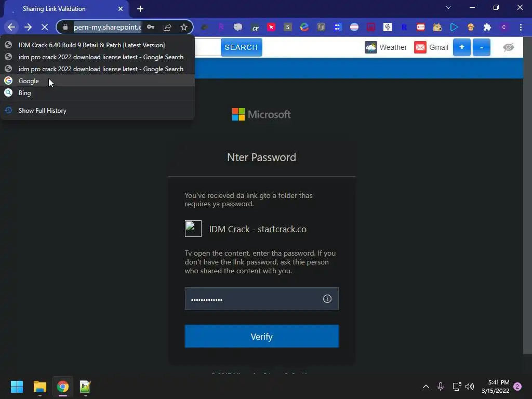Click the broken folder image thumbnail
The image size is (532, 399).
pos(193,229)
